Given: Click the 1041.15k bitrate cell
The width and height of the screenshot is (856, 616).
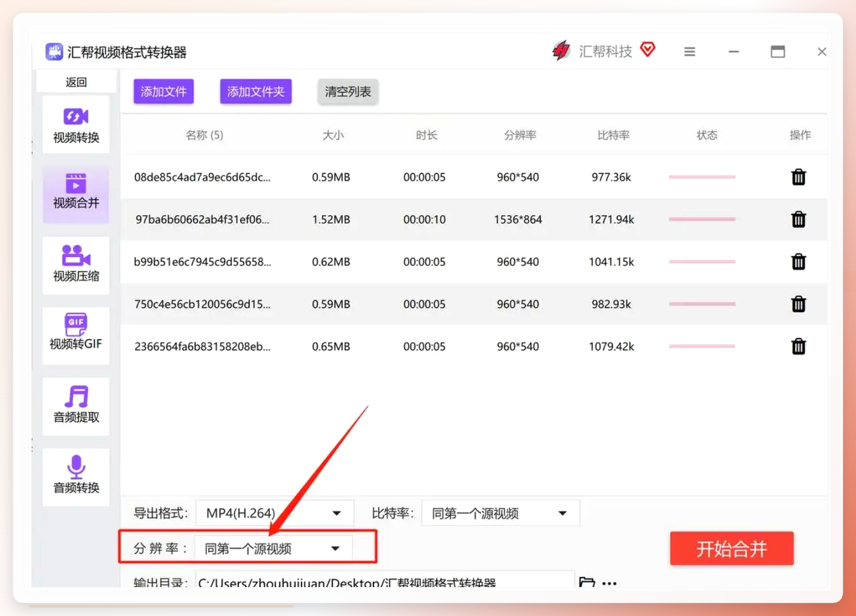Looking at the screenshot, I should tap(611, 262).
